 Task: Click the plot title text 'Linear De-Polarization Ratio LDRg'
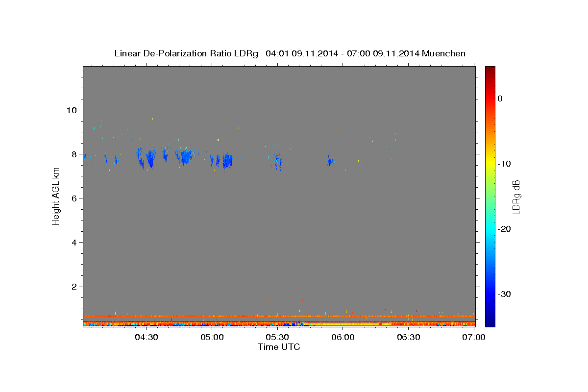(186, 53)
